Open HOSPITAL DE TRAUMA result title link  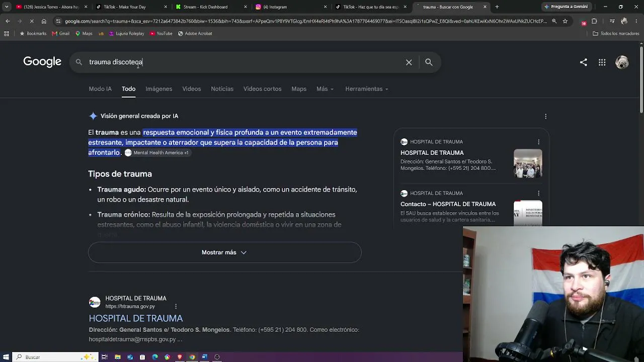136,318
